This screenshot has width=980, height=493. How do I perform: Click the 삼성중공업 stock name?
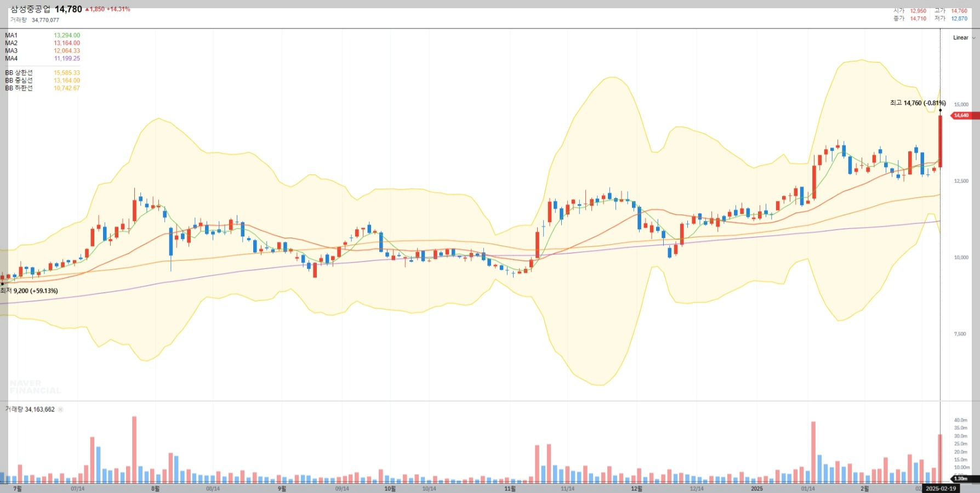tap(30, 9)
